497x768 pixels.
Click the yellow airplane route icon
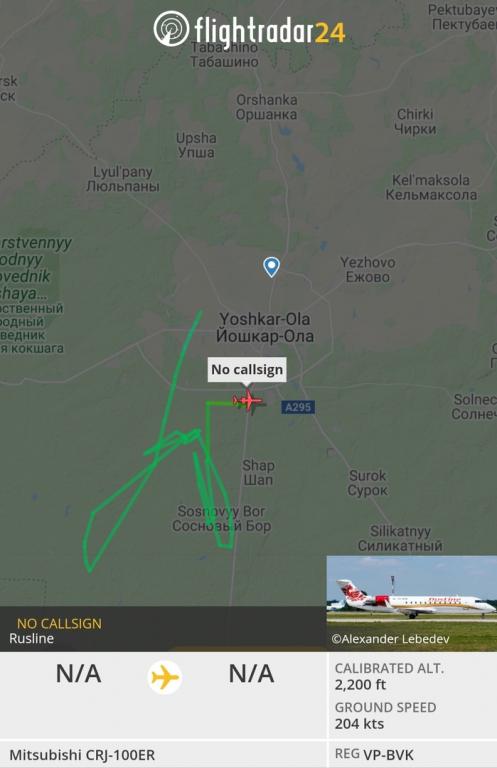point(165,677)
